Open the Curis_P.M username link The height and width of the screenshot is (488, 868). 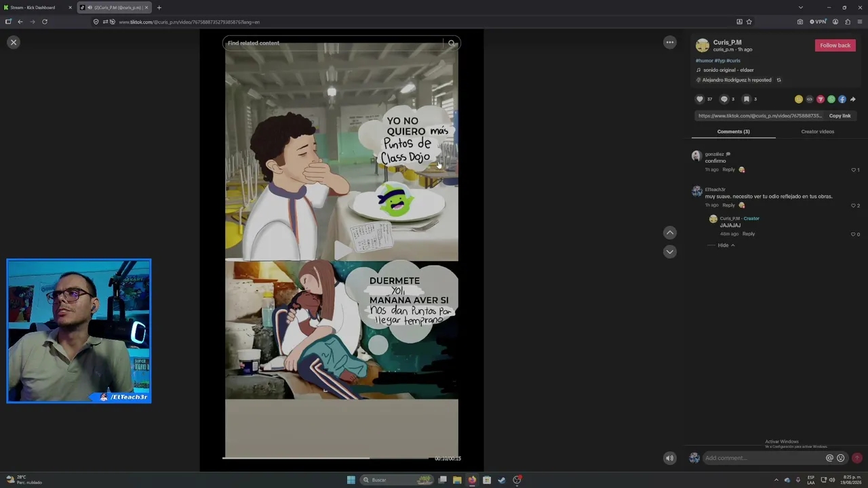click(x=727, y=43)
